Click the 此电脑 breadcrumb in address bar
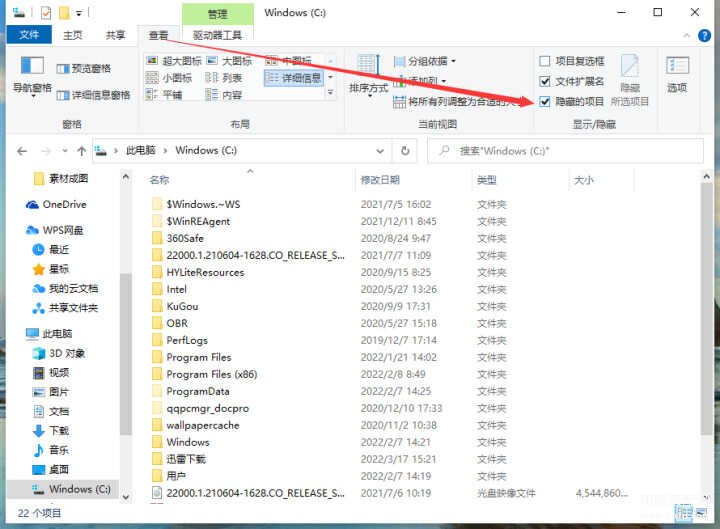Screen dimensions: 720x529 click(141, 151)
